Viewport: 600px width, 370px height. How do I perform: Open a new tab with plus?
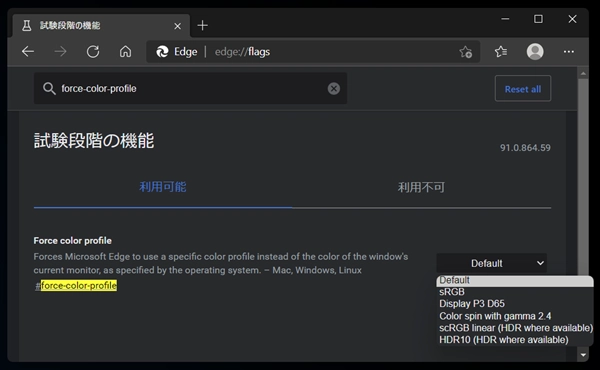(202, 26)
